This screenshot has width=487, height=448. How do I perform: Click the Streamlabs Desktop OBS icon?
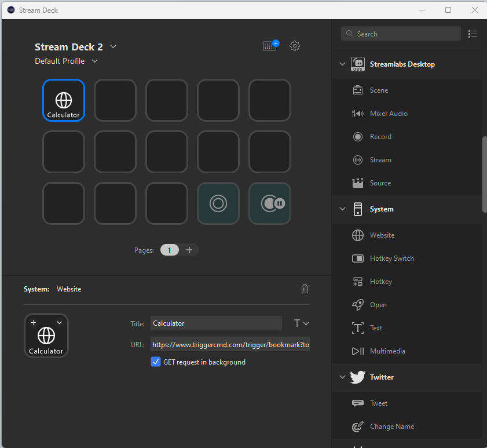point(358,64)
